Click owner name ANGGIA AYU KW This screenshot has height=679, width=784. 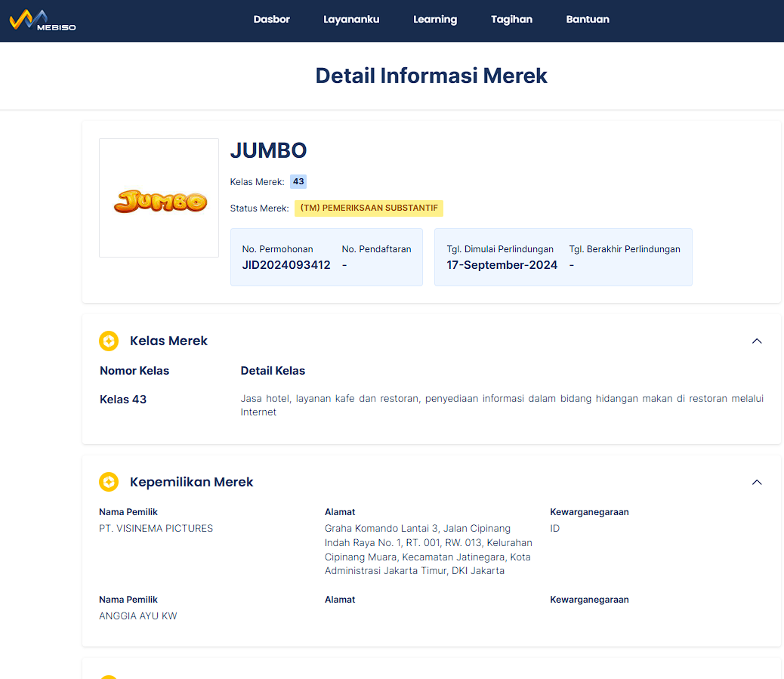138,616
